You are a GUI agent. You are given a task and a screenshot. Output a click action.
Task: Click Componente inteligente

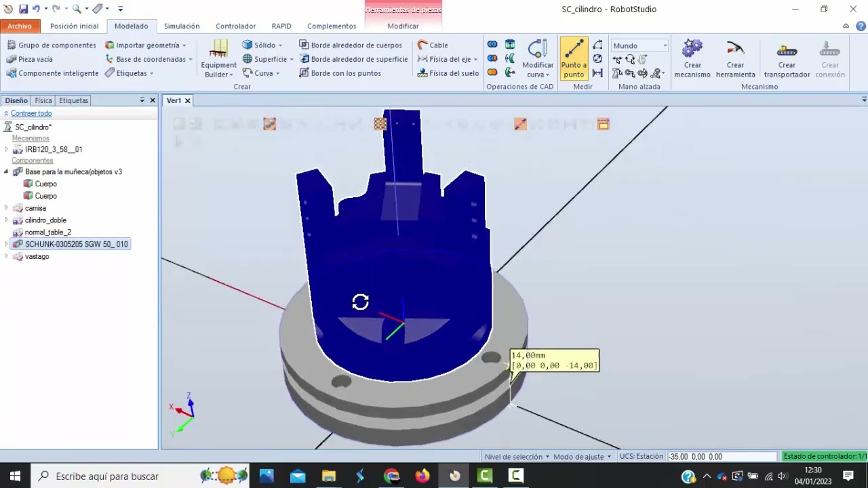[x=52, y=73]
